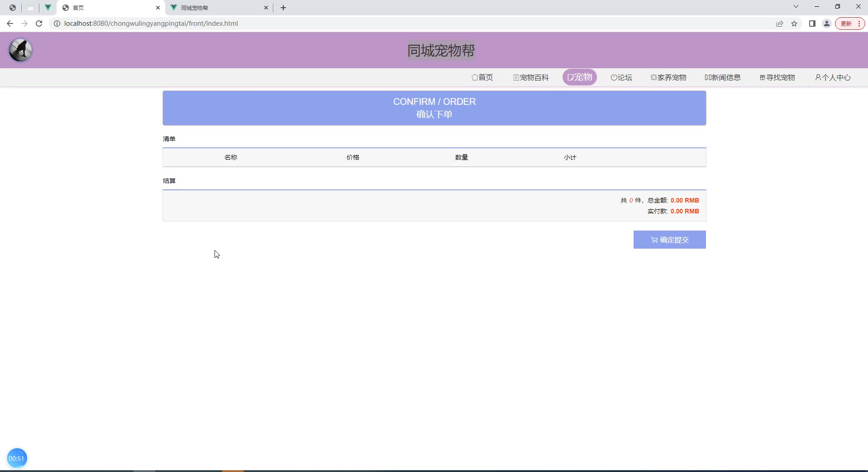Expand the tab search dropdown arrow

point(796,7)
